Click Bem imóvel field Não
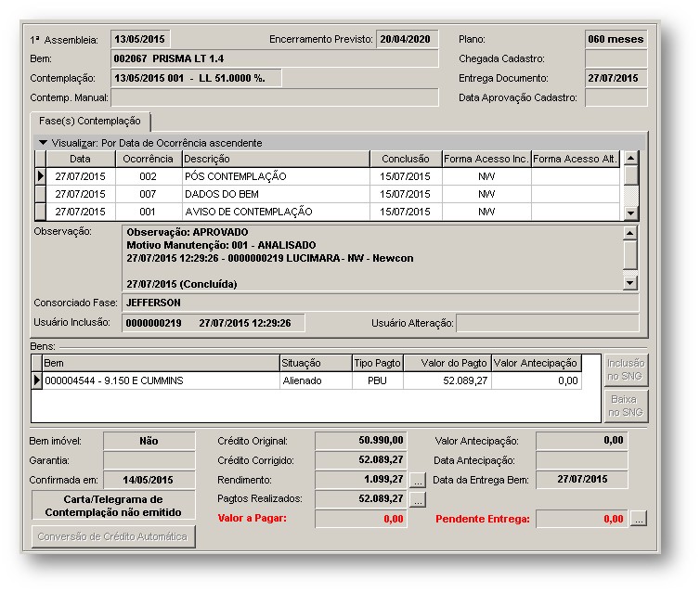The image size is (700, 593). coord(149,441)
